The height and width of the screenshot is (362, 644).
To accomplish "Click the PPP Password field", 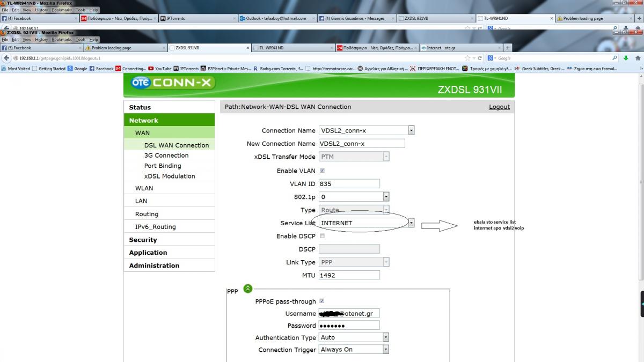I will [x=349, y=326].
